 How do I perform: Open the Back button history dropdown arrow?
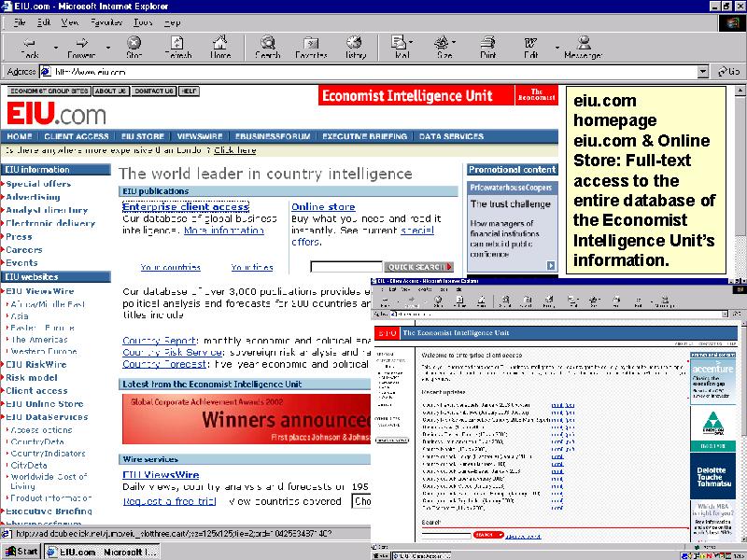(x=56, y=48)
